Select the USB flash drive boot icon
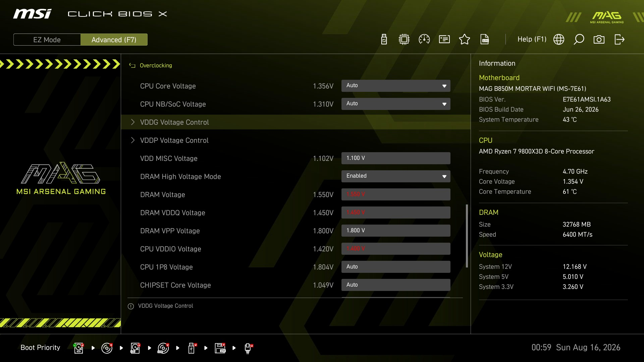644x362 pixels. click(192, 348)
